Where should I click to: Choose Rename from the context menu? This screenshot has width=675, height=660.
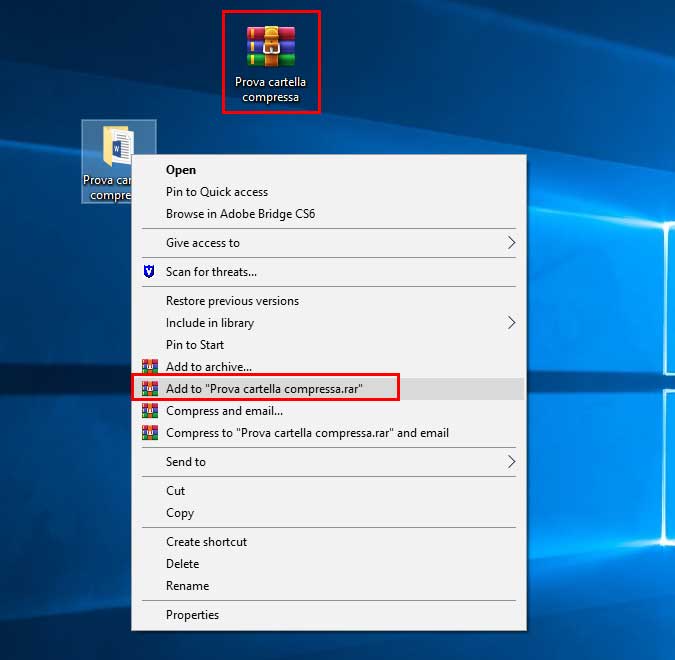tap(329, 586)
